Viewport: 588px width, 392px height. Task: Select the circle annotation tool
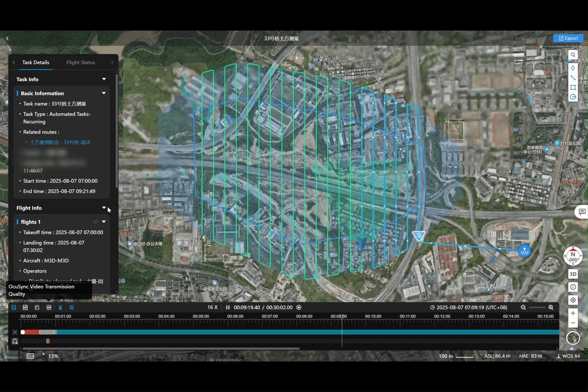click(573, 97)
